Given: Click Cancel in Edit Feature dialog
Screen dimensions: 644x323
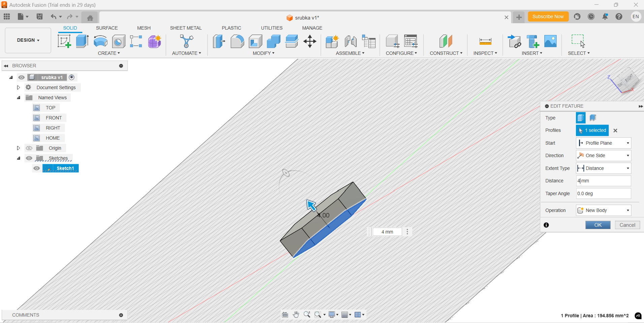Looking at the screenshot, I should [627, 225].
